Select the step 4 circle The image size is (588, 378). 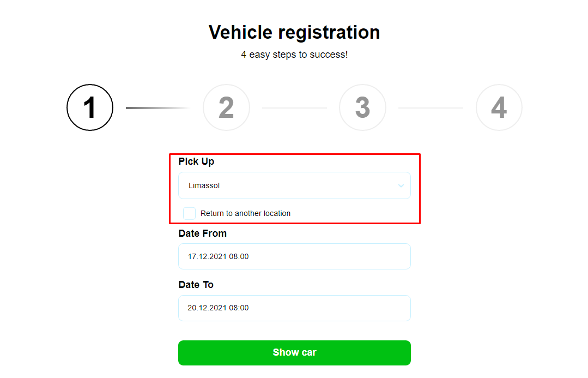(x=499, y=107)
